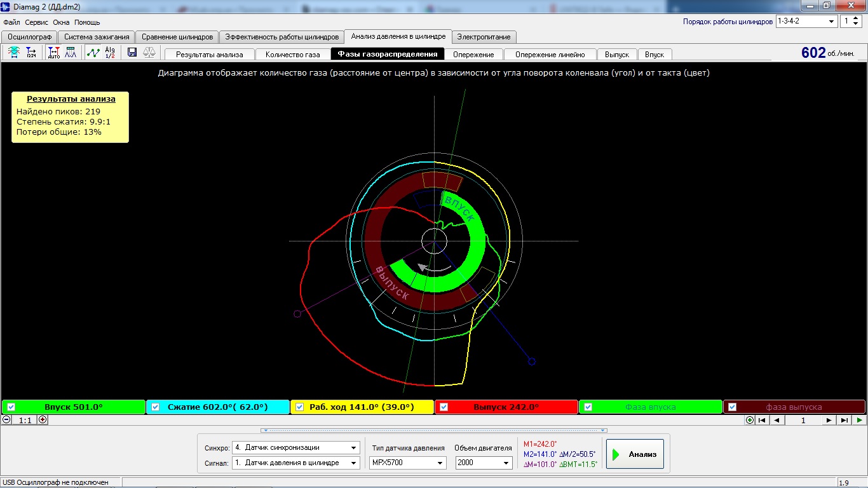Image resolution: width=868 pixels, height=488 pixels.
Task: Open the Количество газа sub-tab
Action: point(292,55)
